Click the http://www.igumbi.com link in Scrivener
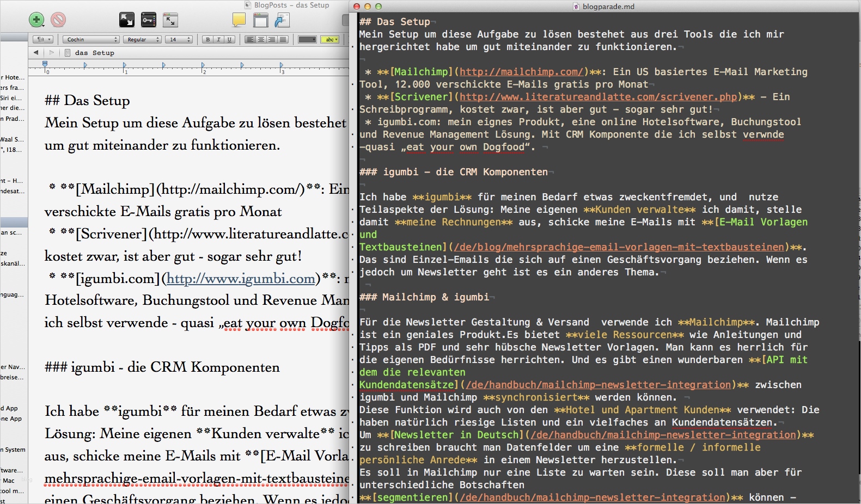The height and width of the screenshot is (504, 861). point(241,279)
